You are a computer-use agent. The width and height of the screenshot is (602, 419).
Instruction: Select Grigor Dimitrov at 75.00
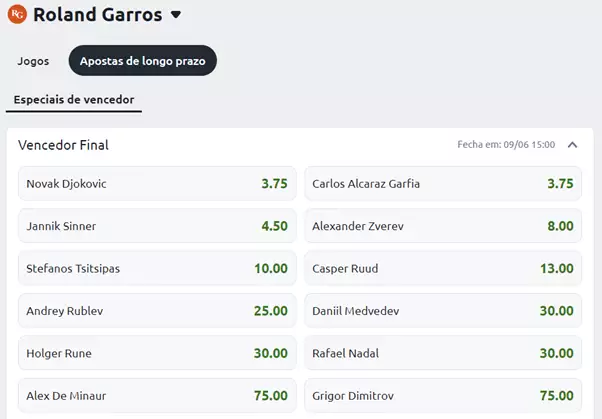pos(443,396)
